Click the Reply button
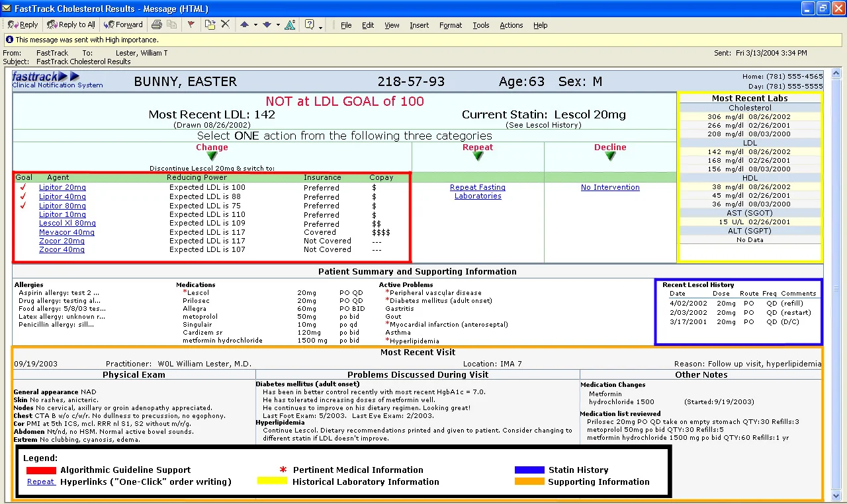The height and width of the screenshot is (504, 847). pos(22,24)
